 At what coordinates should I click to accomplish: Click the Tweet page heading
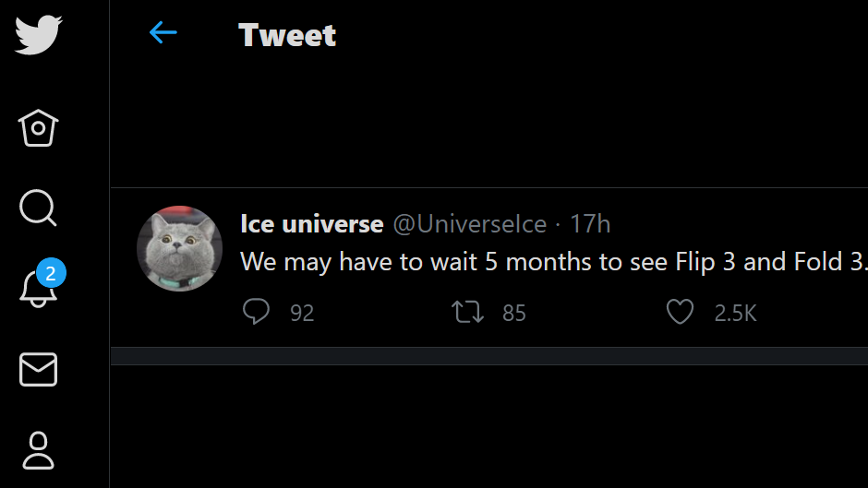coord(287,35)
